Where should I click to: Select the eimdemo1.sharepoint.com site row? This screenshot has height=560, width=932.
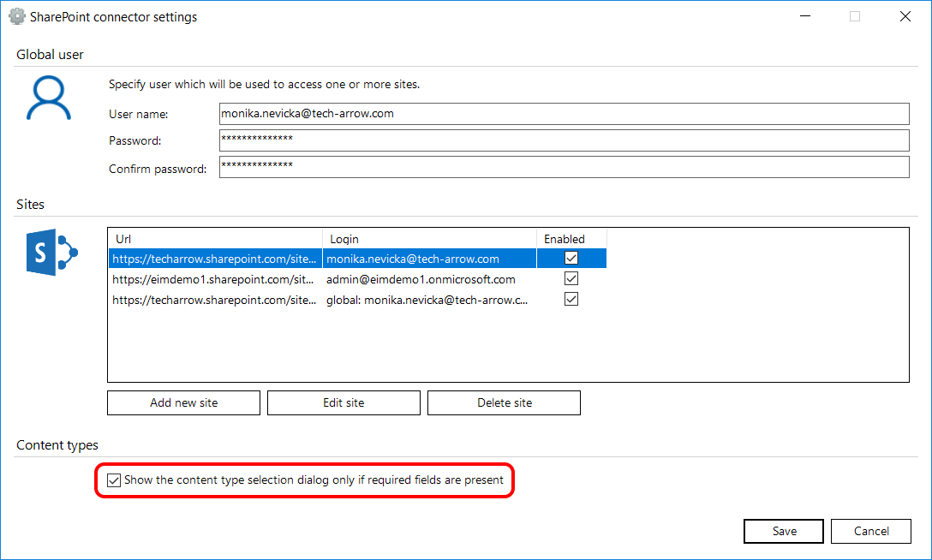pos(214,278)
